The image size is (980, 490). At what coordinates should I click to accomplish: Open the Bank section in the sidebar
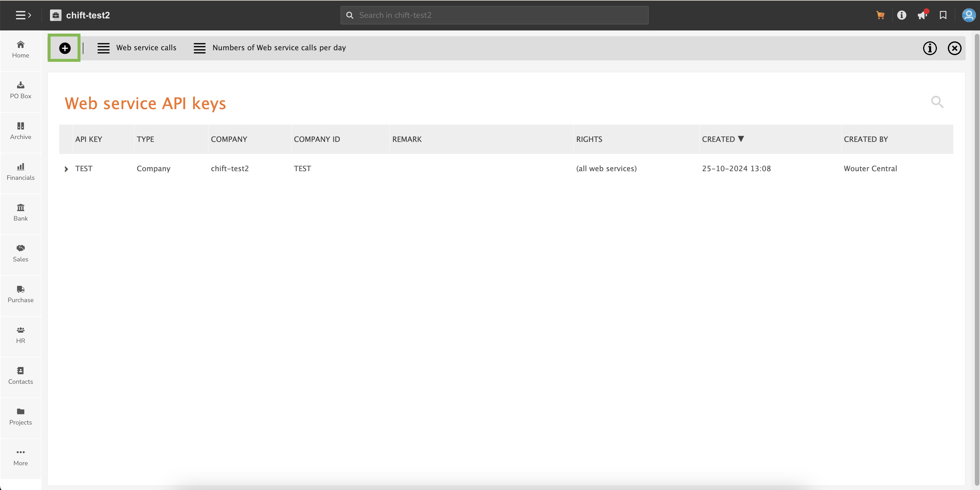[x=20, y=213]
